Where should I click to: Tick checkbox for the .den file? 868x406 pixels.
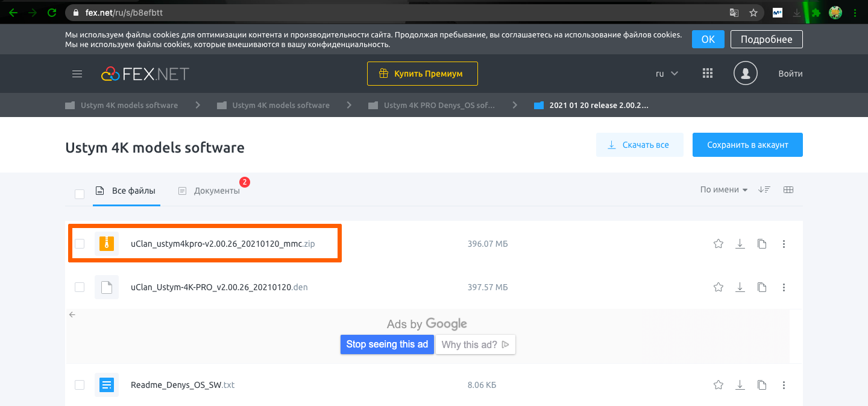click(80, 287)
